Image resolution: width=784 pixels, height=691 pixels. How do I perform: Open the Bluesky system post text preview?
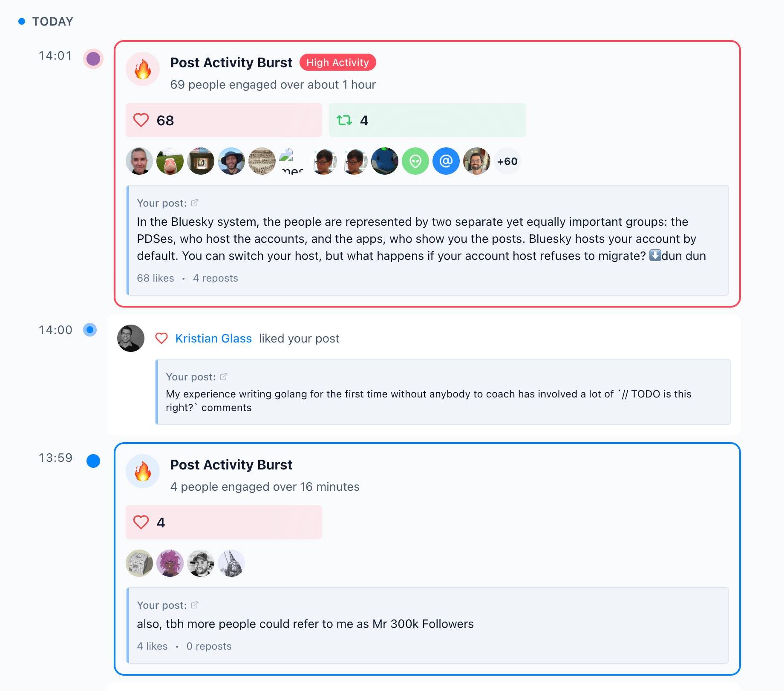pyautogui.click(x=421, y=239)
